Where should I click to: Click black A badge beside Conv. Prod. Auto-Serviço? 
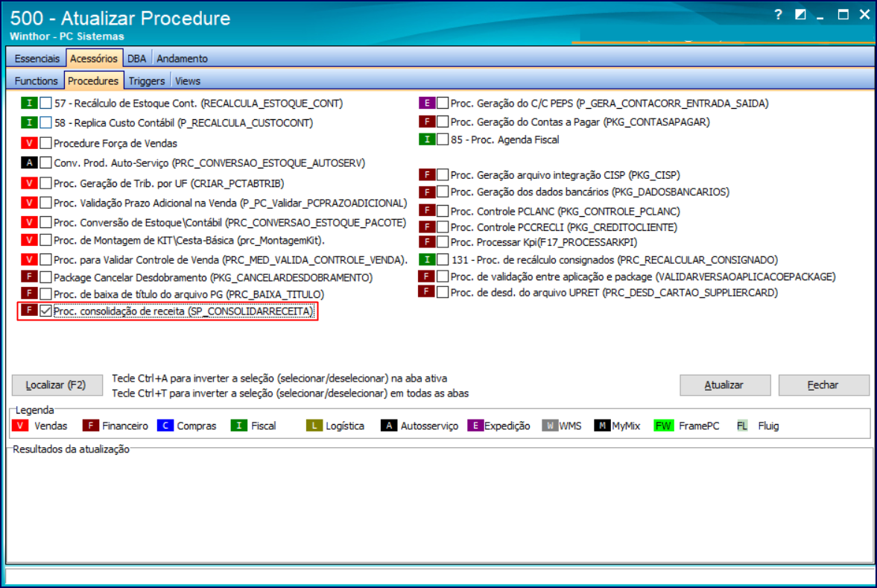pyautogui.click(x=29, y=162)
